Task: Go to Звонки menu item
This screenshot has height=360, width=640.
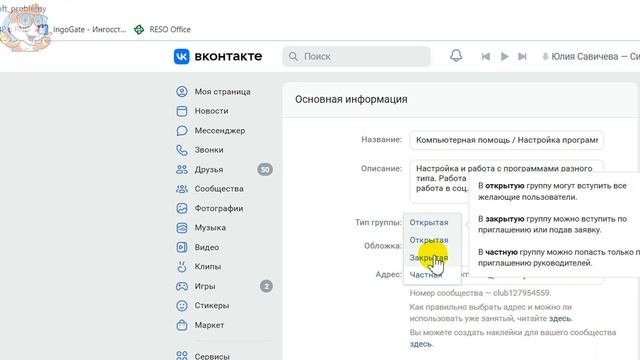Action: point(209,150)
